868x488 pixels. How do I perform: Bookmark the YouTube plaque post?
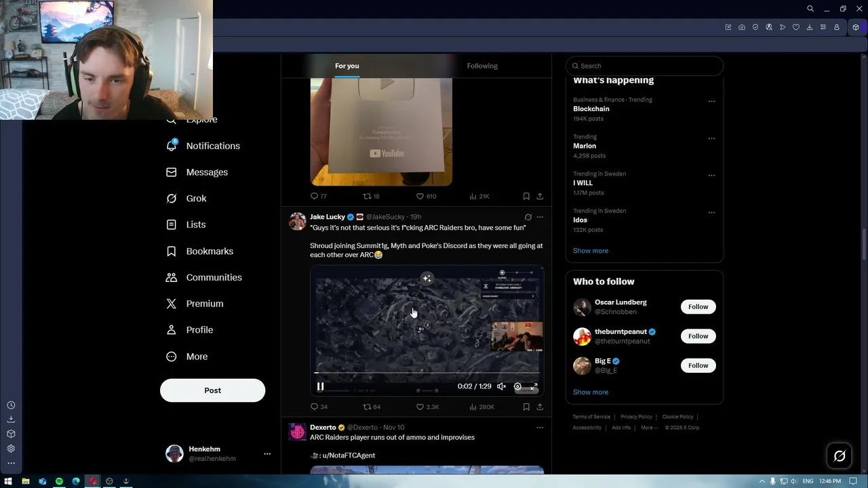point(526,196)
